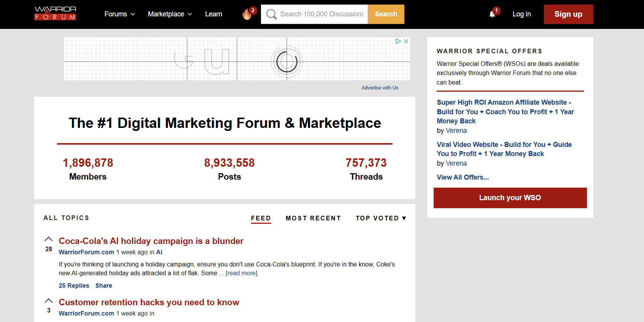Click the magnifier search icon

coord(271,14)
